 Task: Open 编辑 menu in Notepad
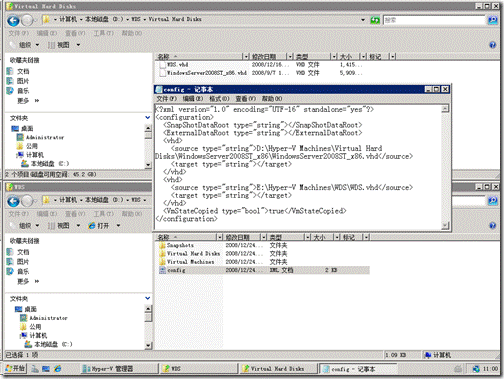coord(193,99)
